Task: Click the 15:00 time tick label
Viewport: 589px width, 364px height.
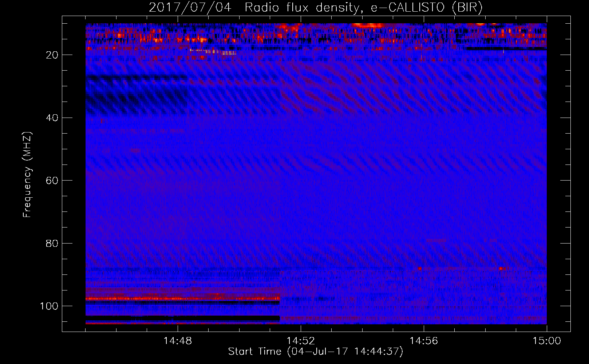Action: (547, 341)
